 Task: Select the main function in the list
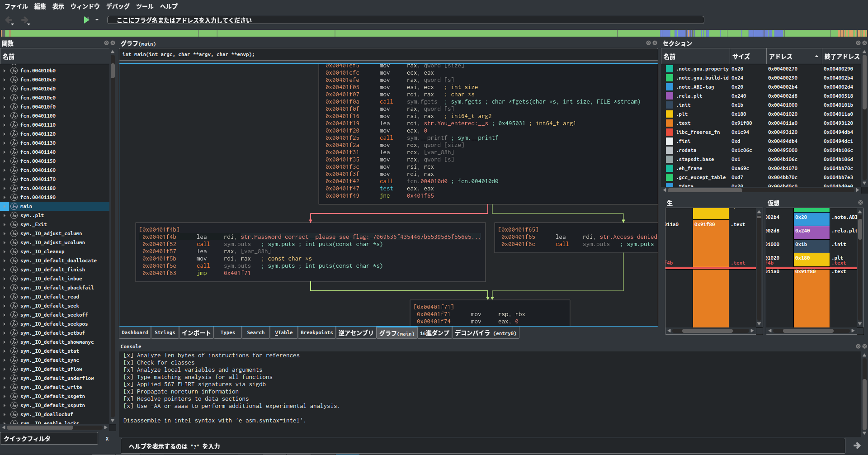pos(26,206)
